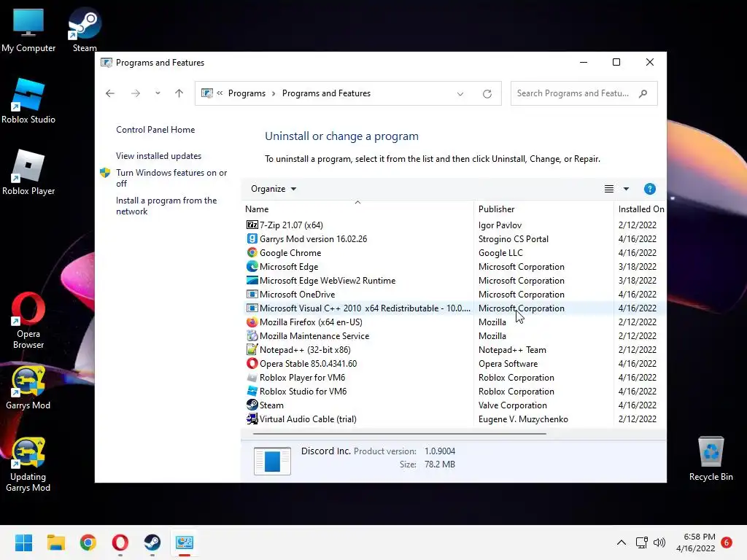747x560 pixels.
Task: Click the Roblox Studio for VM6 list icon
Action: tap(252, 391)
